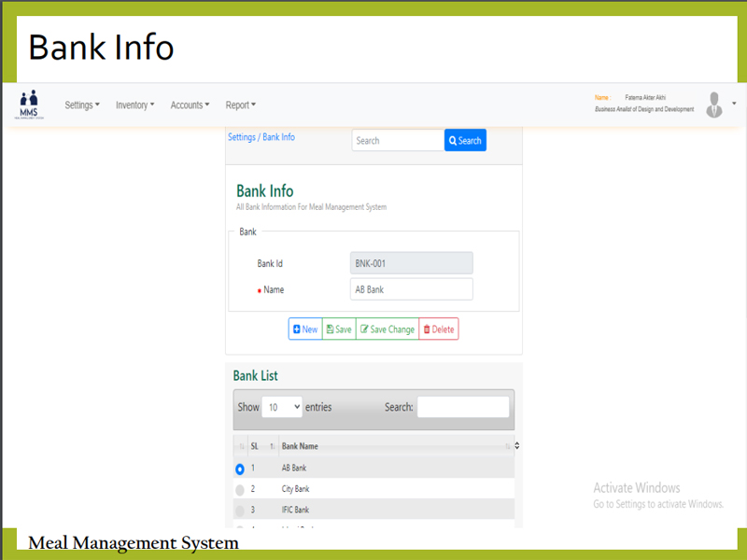Open the Accounts menu

[x=190, y=105]
